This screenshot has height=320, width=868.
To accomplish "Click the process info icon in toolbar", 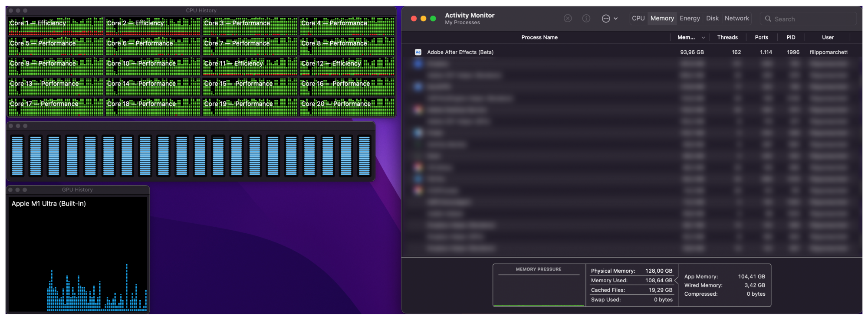I will point(586,18).
